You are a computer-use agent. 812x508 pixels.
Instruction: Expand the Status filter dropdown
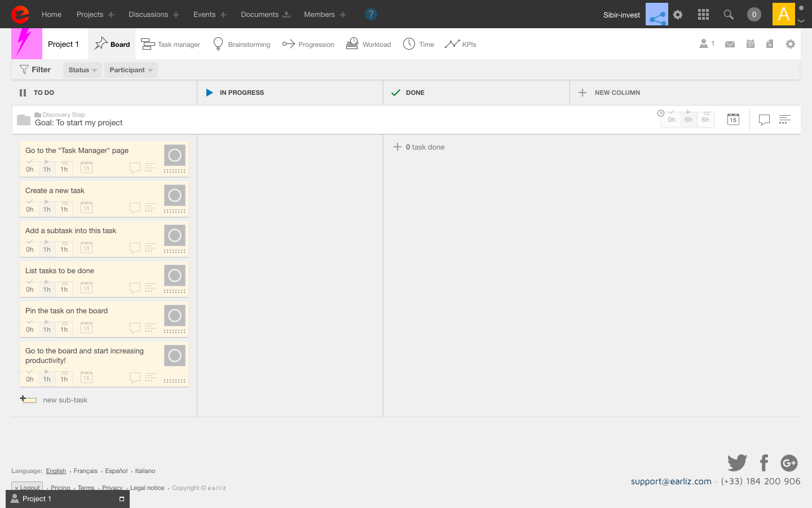pyautogui.click(x=82, y=70)
